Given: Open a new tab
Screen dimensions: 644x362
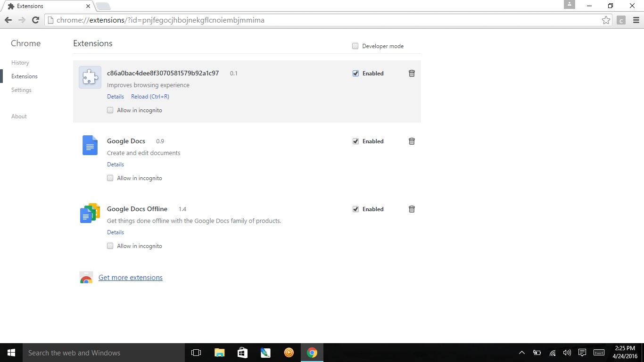Looking at the screenshot, I should click(x=103, y=6).
